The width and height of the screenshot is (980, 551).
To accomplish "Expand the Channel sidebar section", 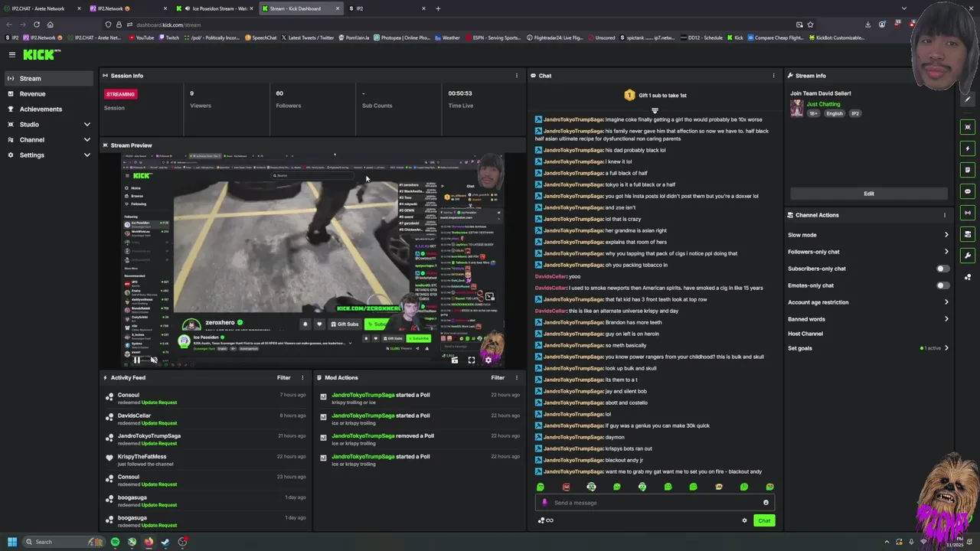I will pyautogui.click(x=47, y=139).
